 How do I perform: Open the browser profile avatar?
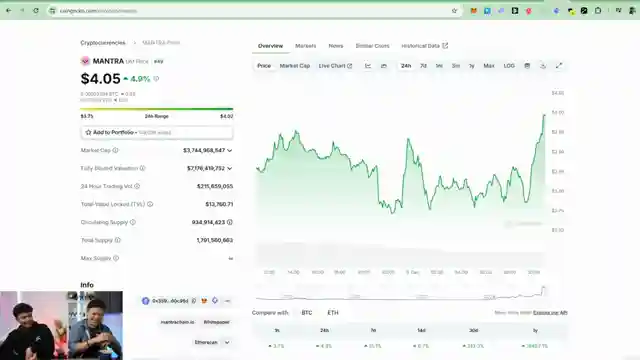click(x=632, y=11)
